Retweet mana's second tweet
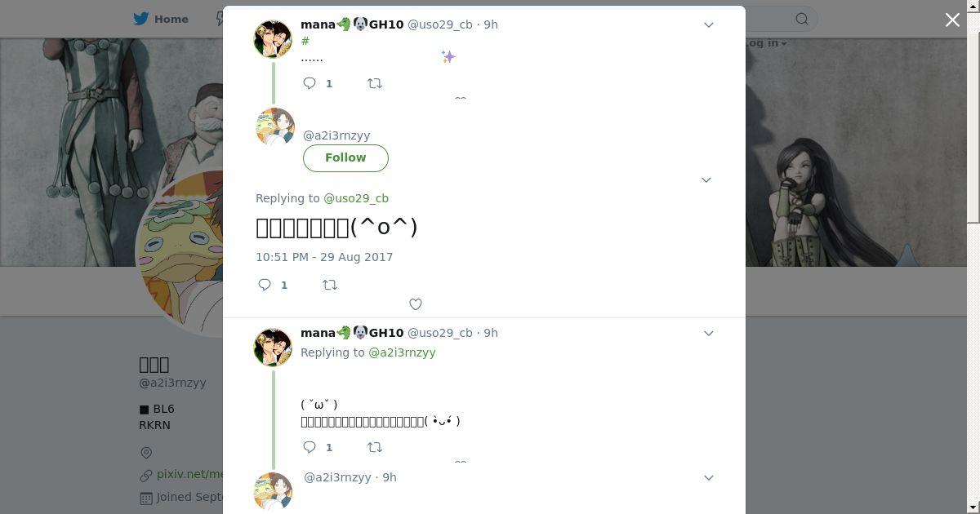This screenshot has width=980, height=514. point(375,447)
